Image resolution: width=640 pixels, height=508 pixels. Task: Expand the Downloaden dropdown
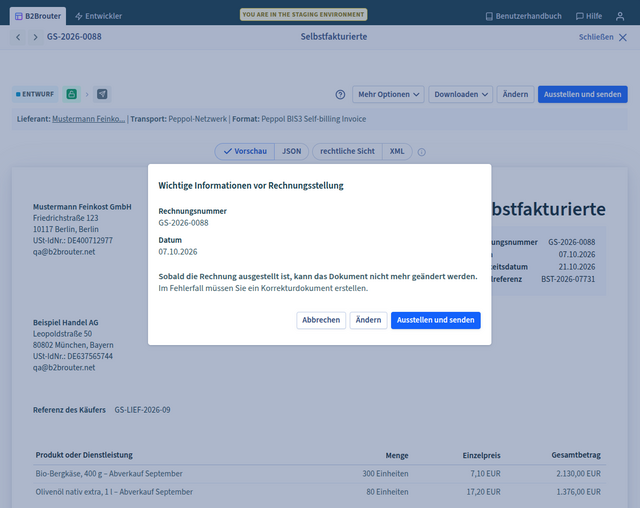pyautogui.click(x=460, y=94)
